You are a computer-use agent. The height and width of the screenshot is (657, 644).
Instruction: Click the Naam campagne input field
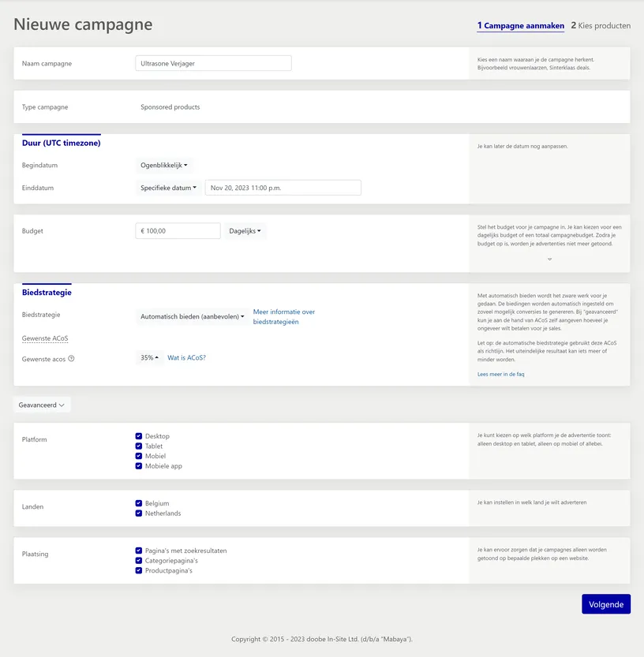pyautogui.click(x=213, y=63)
